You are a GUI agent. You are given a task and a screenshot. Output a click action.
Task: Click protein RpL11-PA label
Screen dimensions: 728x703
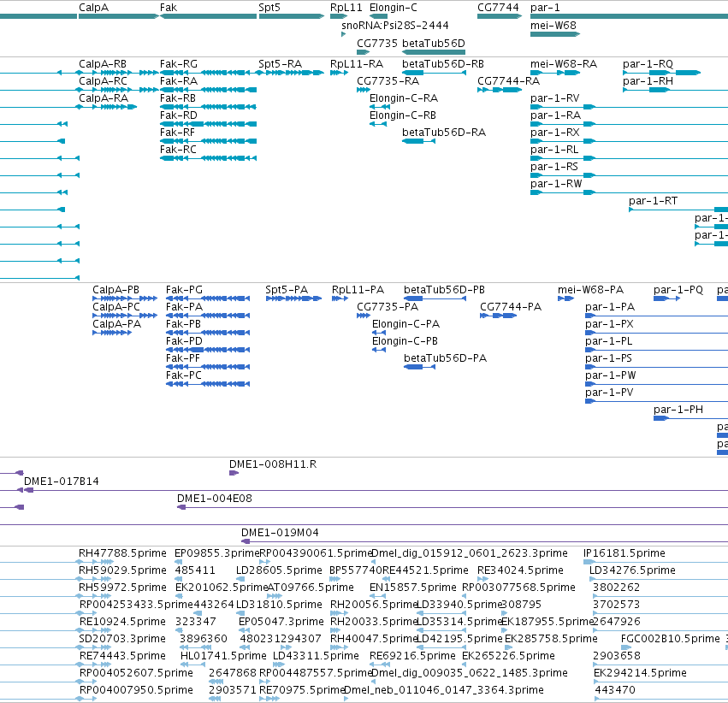click(x=358, y=290)
